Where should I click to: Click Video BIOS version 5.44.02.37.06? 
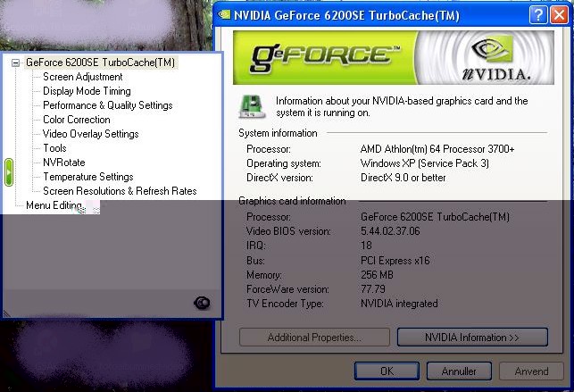point(390,231)
